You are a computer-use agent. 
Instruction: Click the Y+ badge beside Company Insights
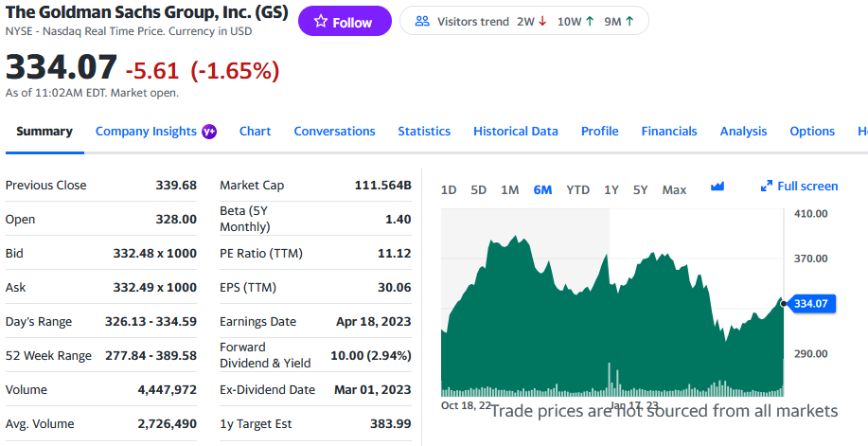point(209,132)
